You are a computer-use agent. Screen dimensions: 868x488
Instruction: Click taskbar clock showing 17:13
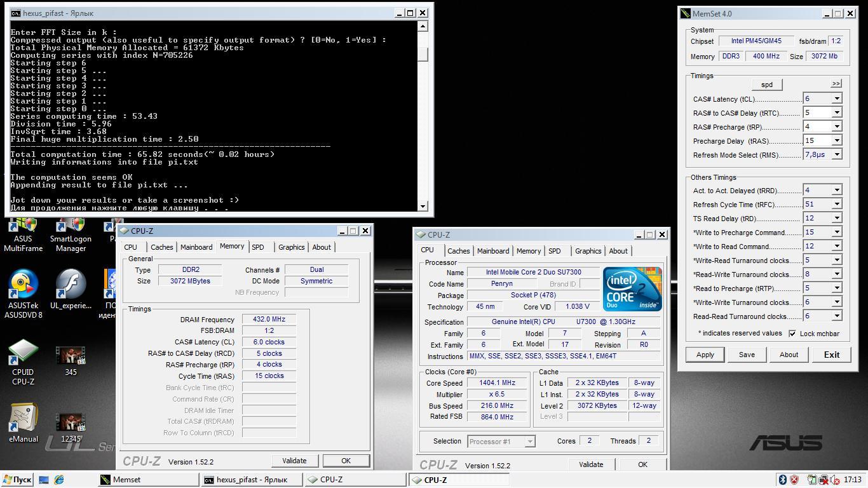pos(853,480)
